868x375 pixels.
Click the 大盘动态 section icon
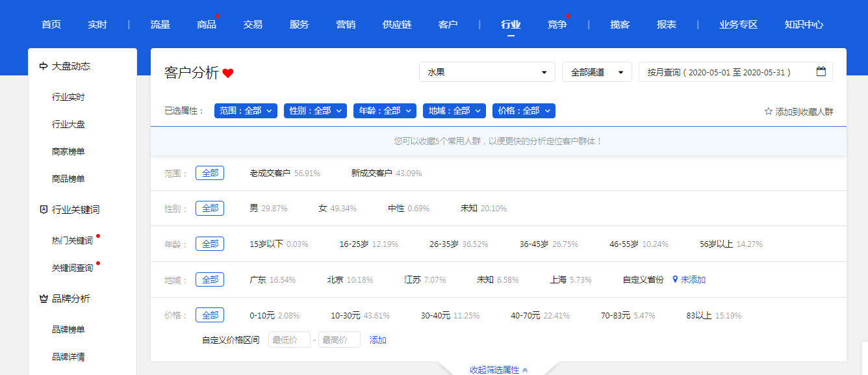[44, 66]
